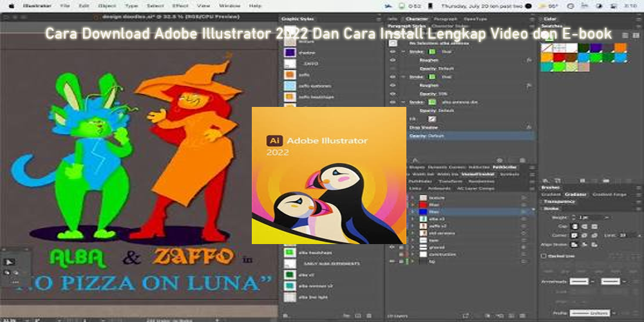Screen dimensions: 644x322
Task: Switch to the Artboards tab
Action: tap(439, 188)
